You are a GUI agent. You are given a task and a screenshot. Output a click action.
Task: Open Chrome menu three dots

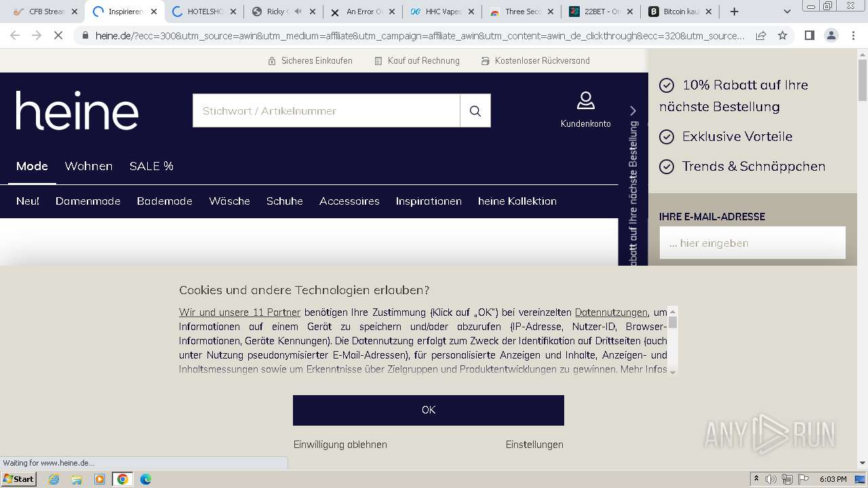(852, 35)
